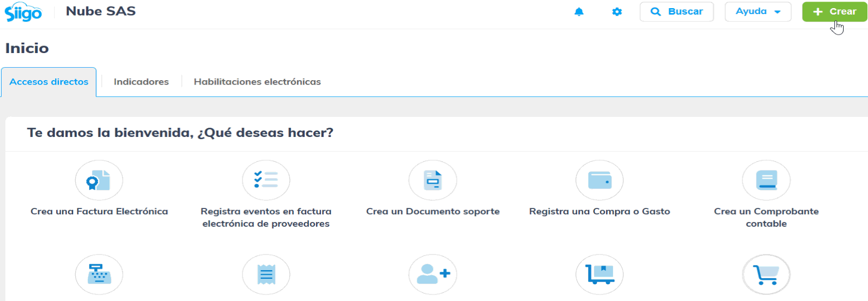Screen dimensions: 868x301
Task: Click the Crea una Factura Electrónica label
Action: coord(99,211)
